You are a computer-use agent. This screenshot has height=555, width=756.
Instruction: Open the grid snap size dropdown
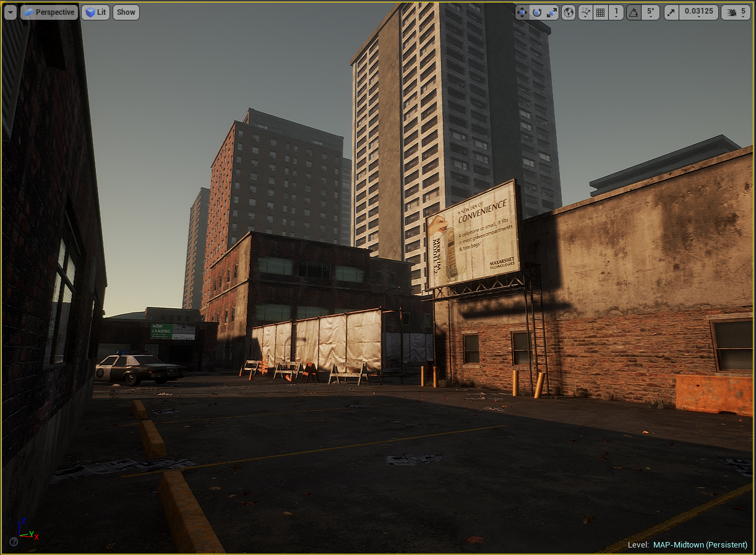(x=616, y=12)
